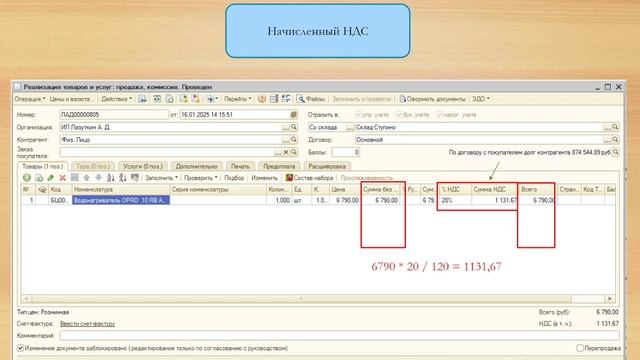Image resolution: width=640 pixels, height=360 pixels.
Task: Open the ЭДО dropdown menu
Action: pos(481,99)
